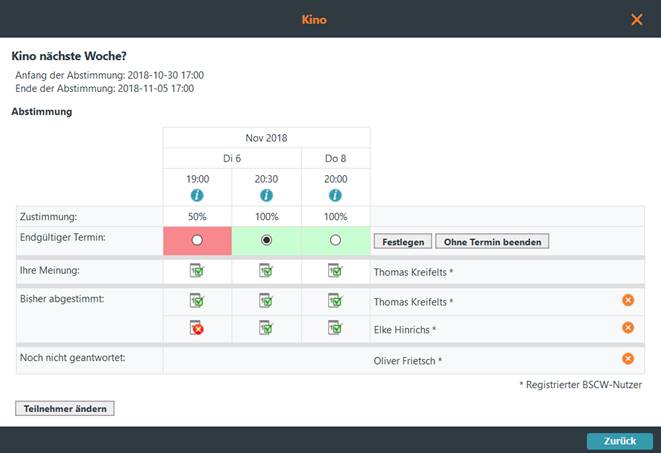Click the Di 6 date header
661x453 pixels.
(x=231, y=158)
